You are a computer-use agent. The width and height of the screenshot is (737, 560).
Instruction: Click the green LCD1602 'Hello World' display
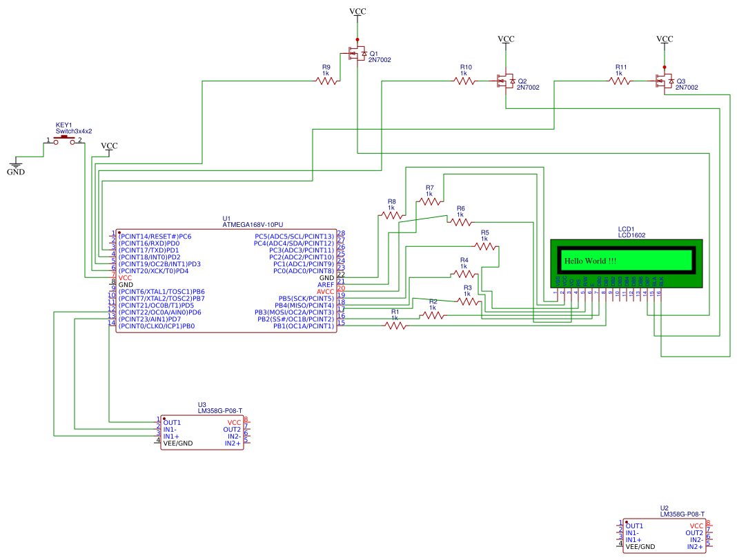[625, 261]
